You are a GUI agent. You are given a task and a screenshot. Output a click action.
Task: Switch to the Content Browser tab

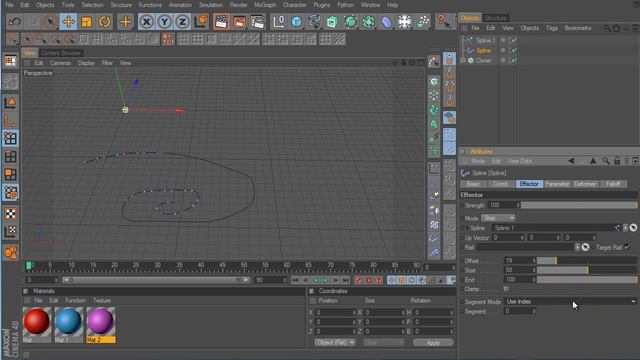click(61, 53)
